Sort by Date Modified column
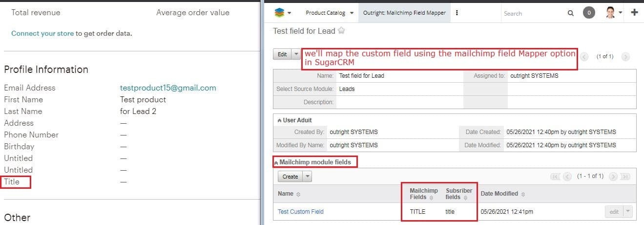The width and height of the screenshot is (644, 225). coord(502,194)
